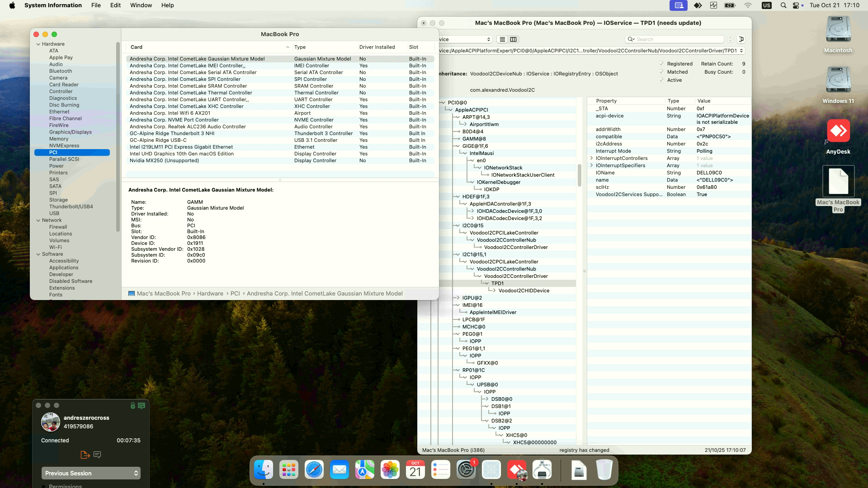Toggle the IORegistryExplorer side panel icon
Image resolution: width=868 pixels, height=488 pixels.
coord(741,39)
